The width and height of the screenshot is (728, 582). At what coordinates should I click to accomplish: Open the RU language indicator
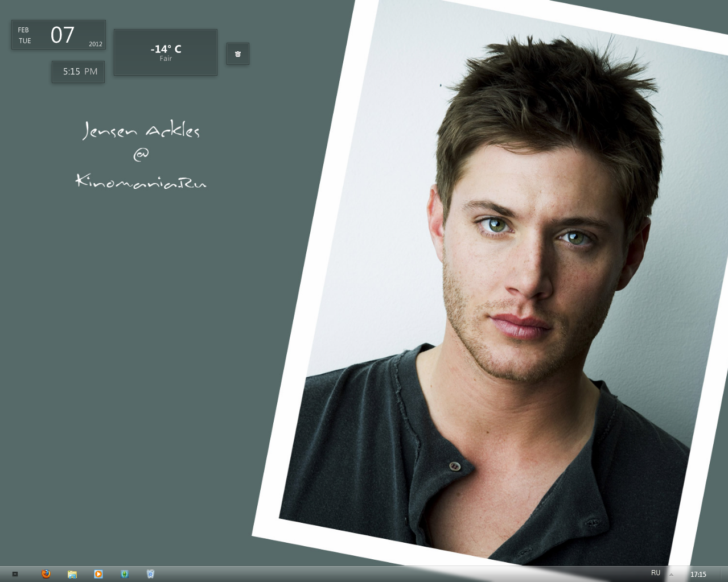656,573
